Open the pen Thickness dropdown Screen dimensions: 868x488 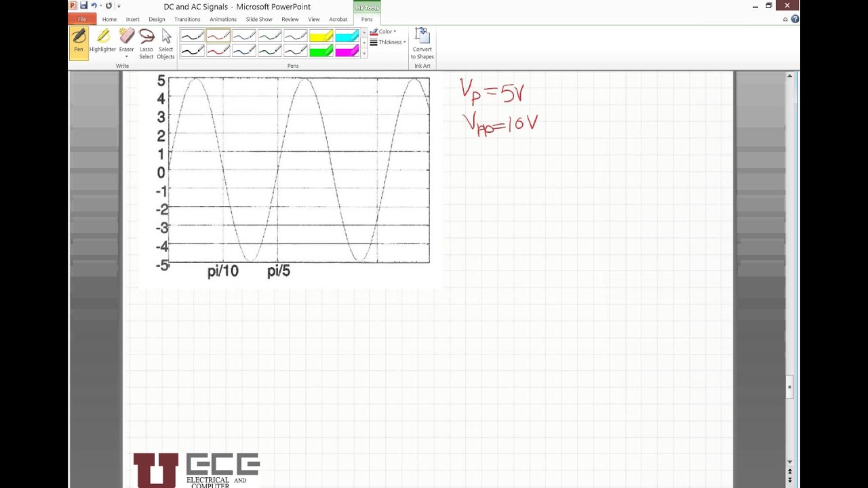tap(388, 42)
